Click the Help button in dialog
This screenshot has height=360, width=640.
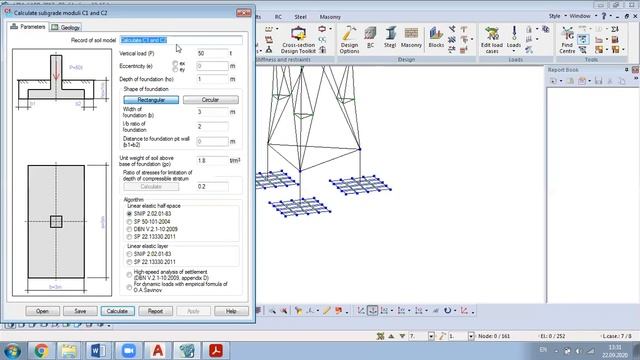(x=231, y=311)
